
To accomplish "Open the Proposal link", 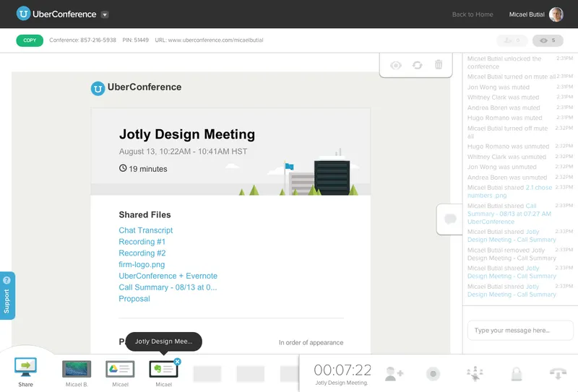I will (x=134, y=299).
